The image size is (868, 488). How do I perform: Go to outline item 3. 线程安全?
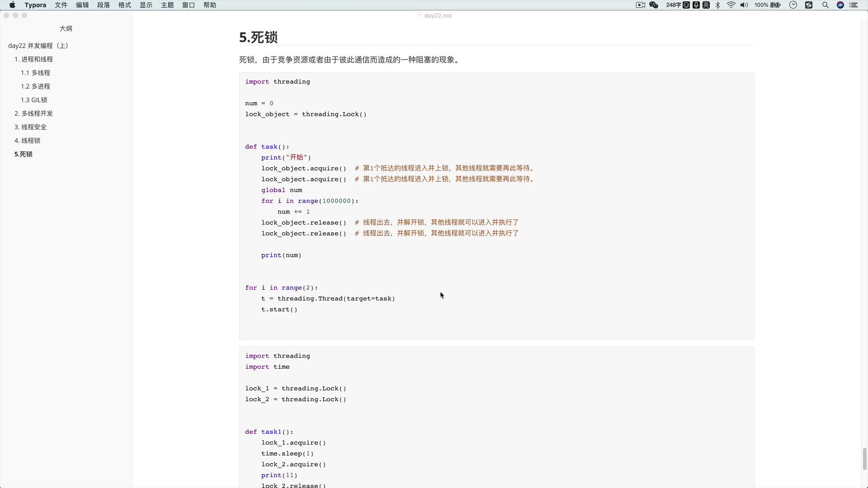30,127
